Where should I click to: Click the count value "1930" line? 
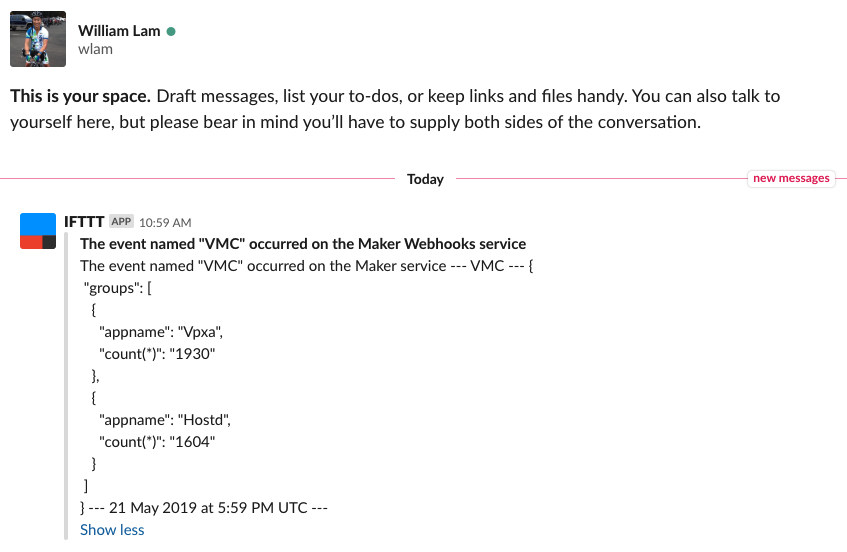157,354
